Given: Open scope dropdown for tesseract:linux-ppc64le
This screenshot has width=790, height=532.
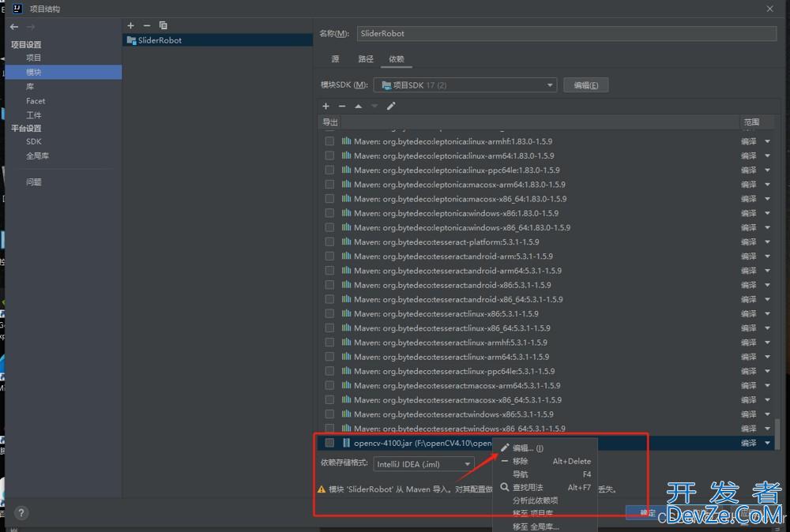Looking at the screenshot, I should coord(767,371).
